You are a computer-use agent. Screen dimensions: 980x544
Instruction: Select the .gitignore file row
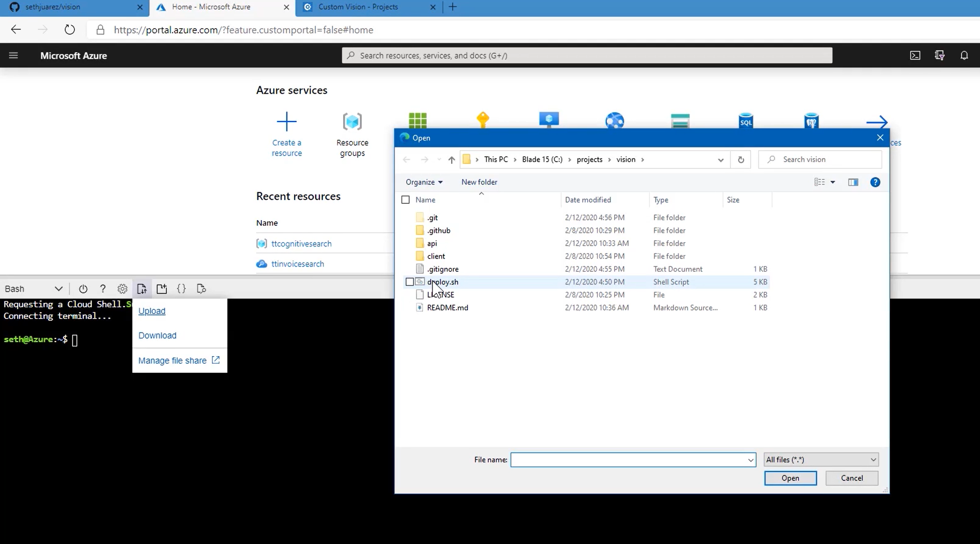click(587, 269)
